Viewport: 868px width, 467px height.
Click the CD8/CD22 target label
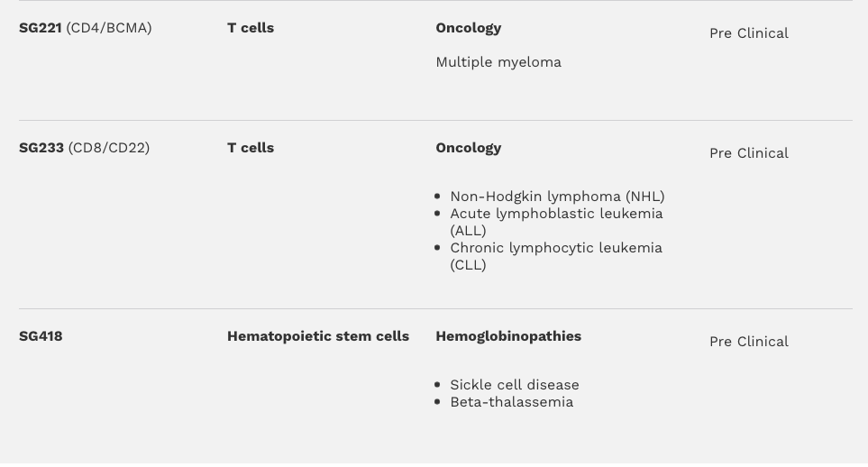click(109, 148)
